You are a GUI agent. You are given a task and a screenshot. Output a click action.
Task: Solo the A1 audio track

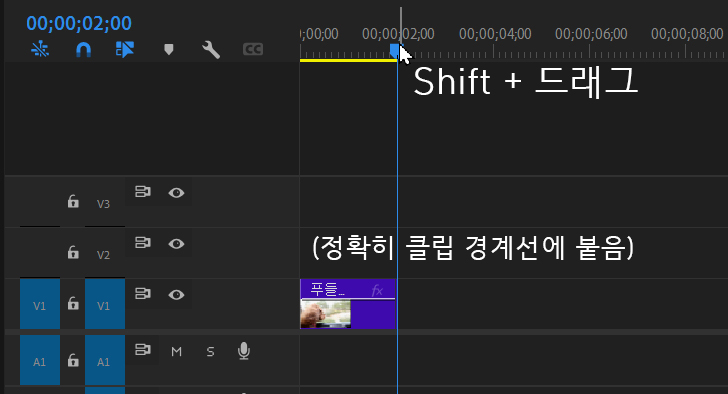(210, 352)
